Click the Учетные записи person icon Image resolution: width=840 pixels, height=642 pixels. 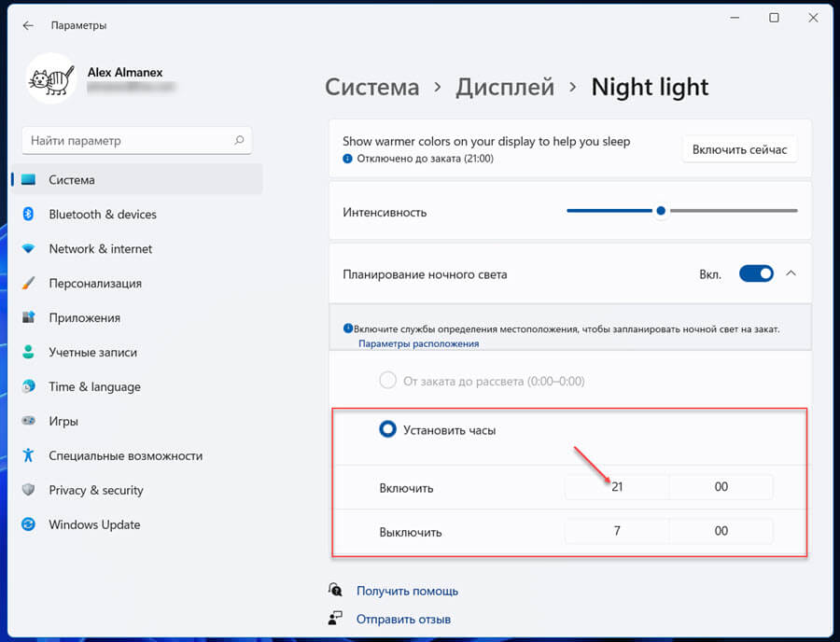28,352
